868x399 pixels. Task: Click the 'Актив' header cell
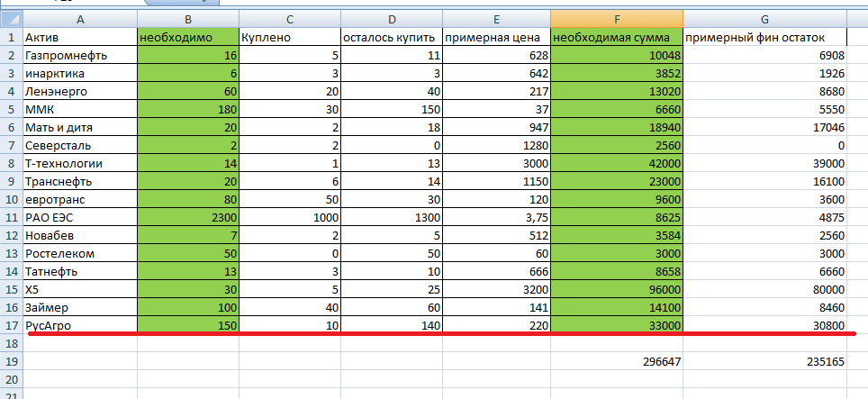(x=80, y=37)
